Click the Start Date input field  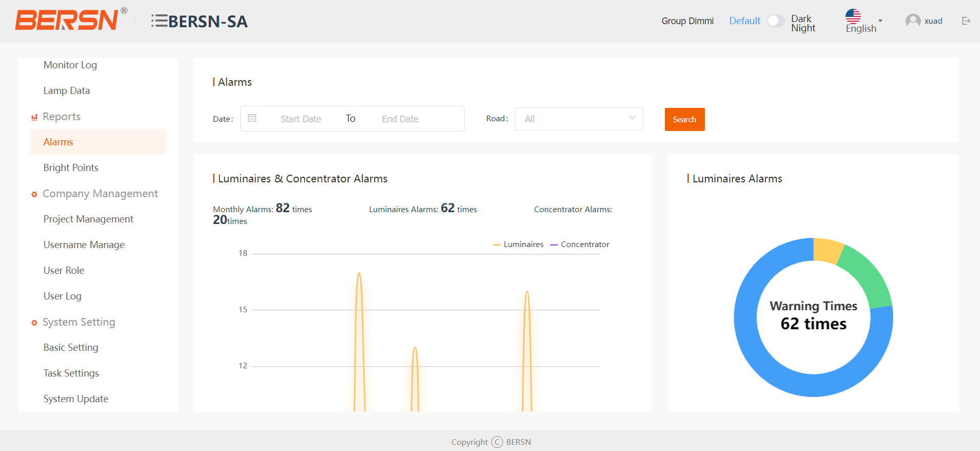click(301, 119)
